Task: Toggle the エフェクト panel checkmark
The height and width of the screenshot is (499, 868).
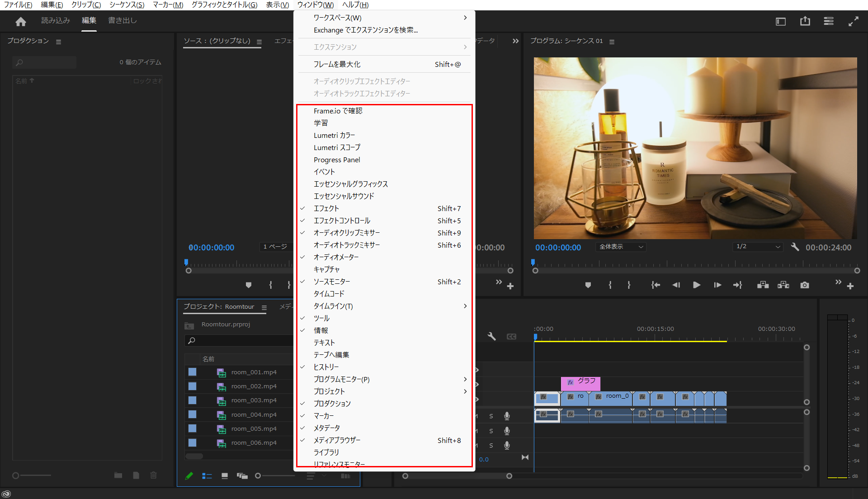Action: [x=384, y=208]
